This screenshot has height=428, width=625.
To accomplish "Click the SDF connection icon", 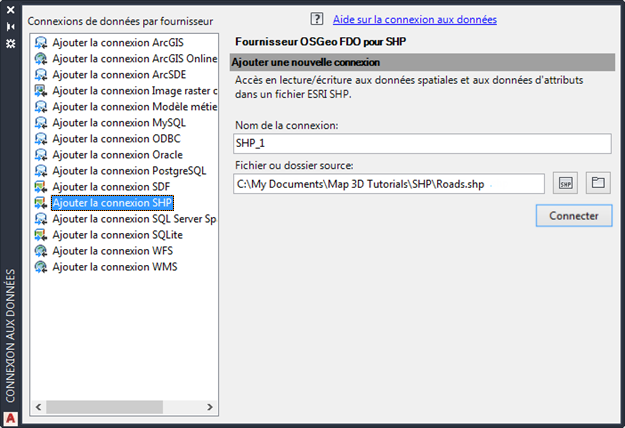I will coord(41,187).
